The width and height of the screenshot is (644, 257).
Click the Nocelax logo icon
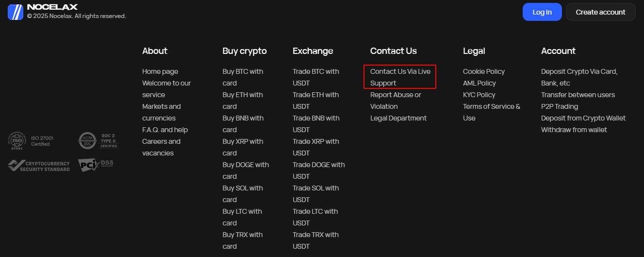pyautogui.click(x=16, y=12)
